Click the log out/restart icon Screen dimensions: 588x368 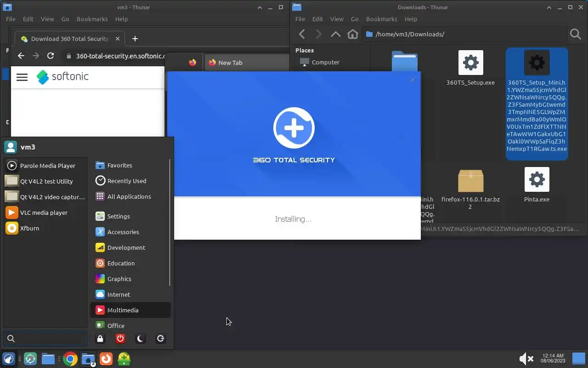tap(160, 339)
